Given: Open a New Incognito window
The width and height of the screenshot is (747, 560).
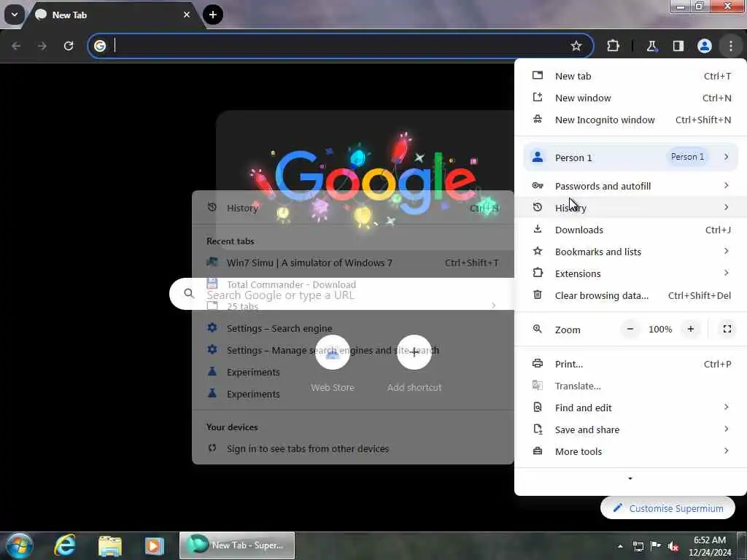Looking at the screenshot, I should pyautogui.click(x=630, y=120).
